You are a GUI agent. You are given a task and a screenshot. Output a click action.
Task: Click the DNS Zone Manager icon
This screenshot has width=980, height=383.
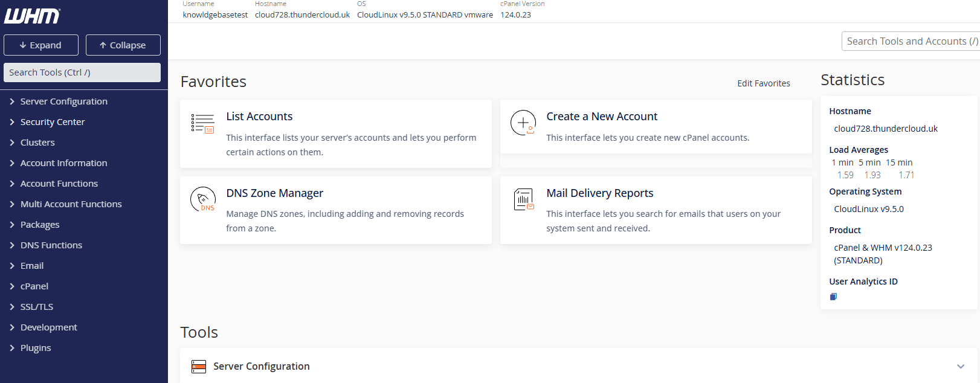203,199
